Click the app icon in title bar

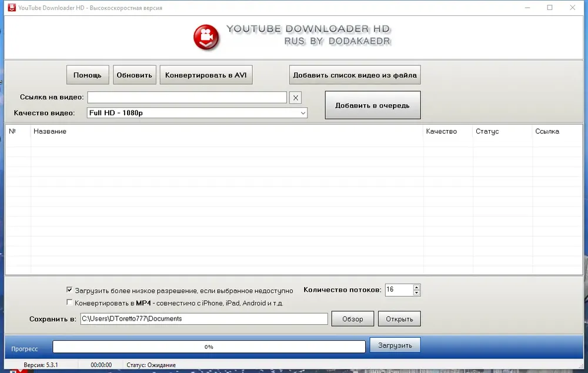[12, 8]
